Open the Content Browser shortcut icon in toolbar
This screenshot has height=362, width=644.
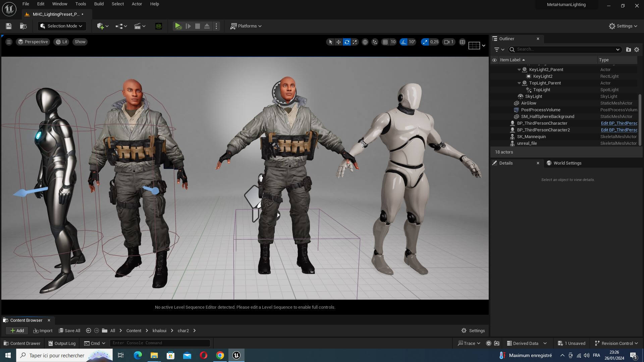[x=23, y=26]
